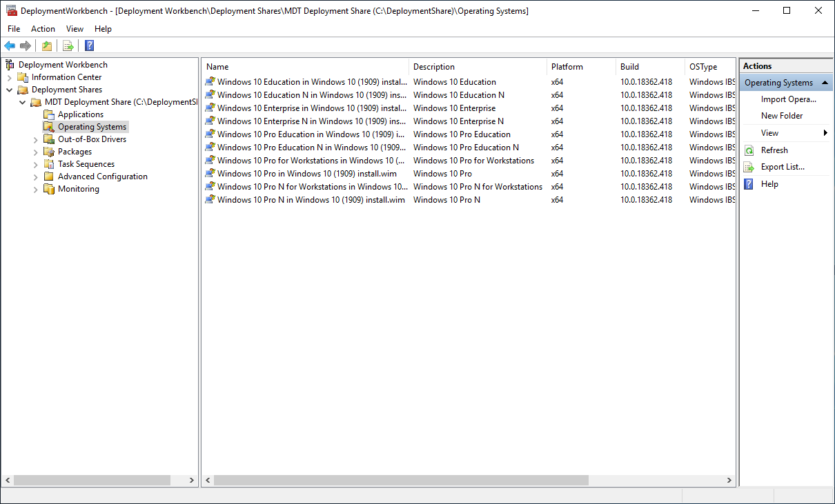
Task: Click the Up One Level folder icon
Action: coord(46,46)
